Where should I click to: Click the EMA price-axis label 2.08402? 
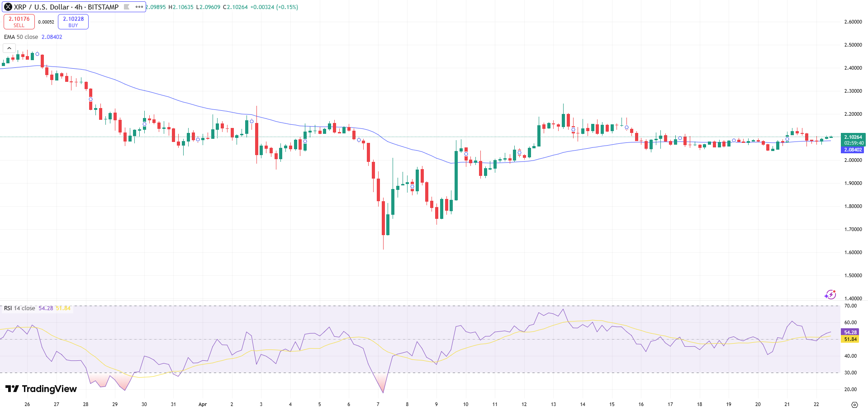coord(853,150)
